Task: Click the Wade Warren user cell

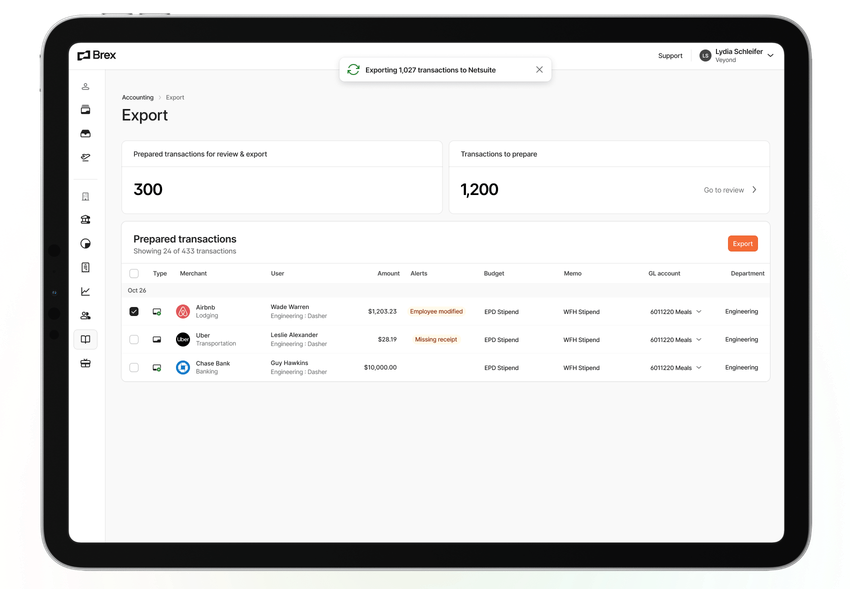Action: (x=299, y=312)
